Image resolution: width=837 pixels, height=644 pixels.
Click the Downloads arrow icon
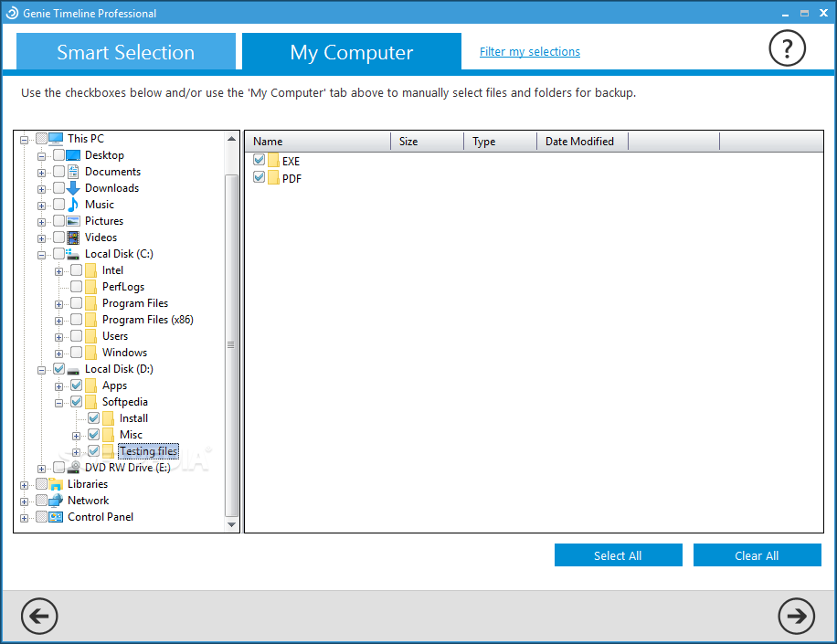click(73, 188)
